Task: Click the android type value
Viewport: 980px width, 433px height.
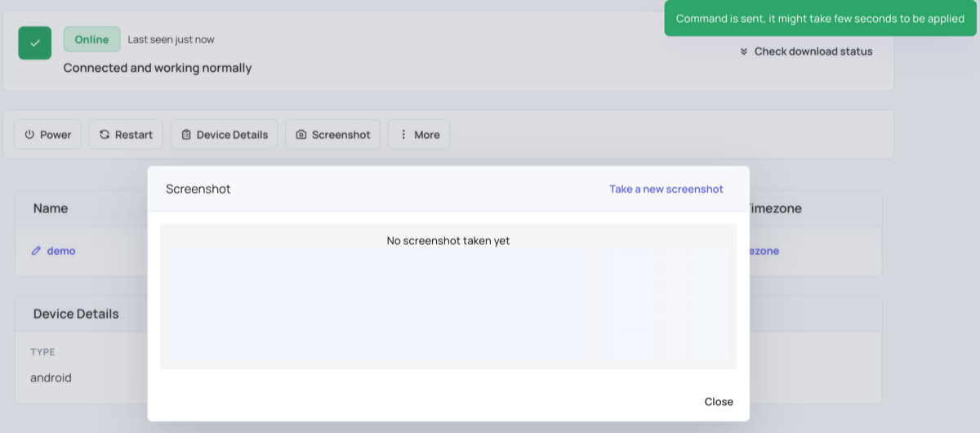Action: click(51, 377)
